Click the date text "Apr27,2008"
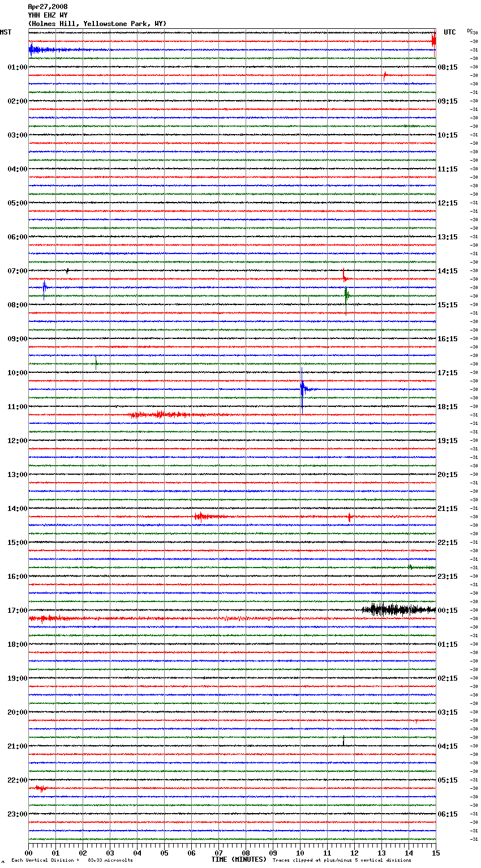Image resolution: width=481 pixels, height=868 pixels. [x=48, y=7]
